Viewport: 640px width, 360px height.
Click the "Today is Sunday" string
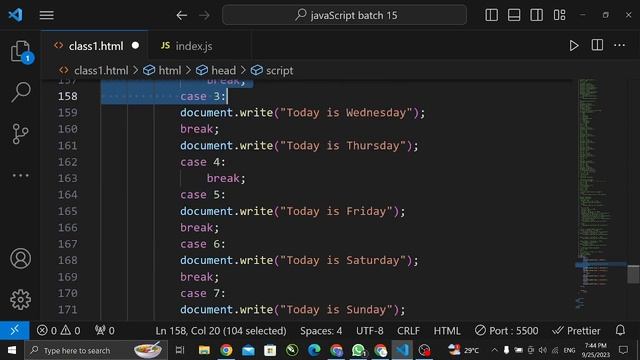[336, 310]
